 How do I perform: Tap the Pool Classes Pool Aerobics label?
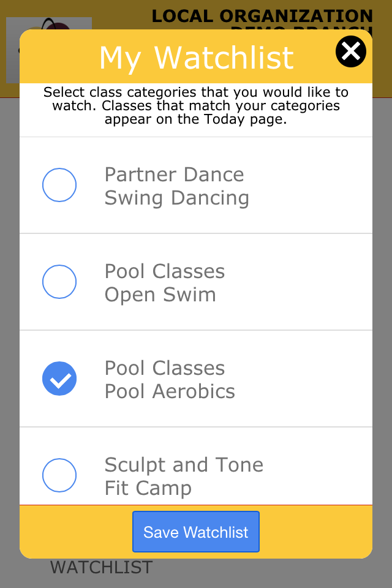pos(170,380)
